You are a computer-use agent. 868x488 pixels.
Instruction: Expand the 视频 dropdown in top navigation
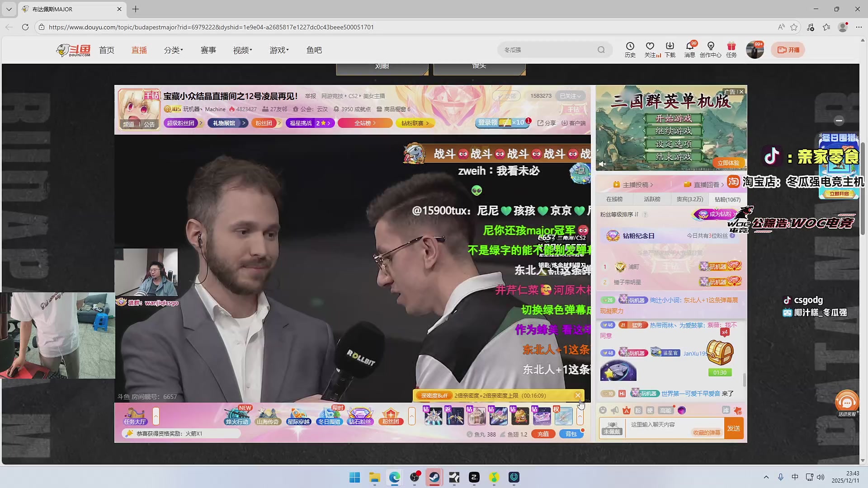(x=242, y=50)
